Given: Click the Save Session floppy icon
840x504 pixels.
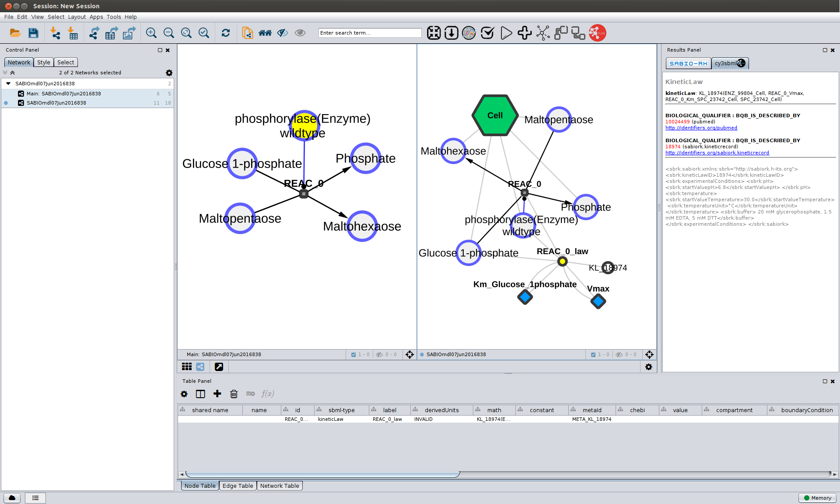Looking at the screenshot, I should point(33,33).
